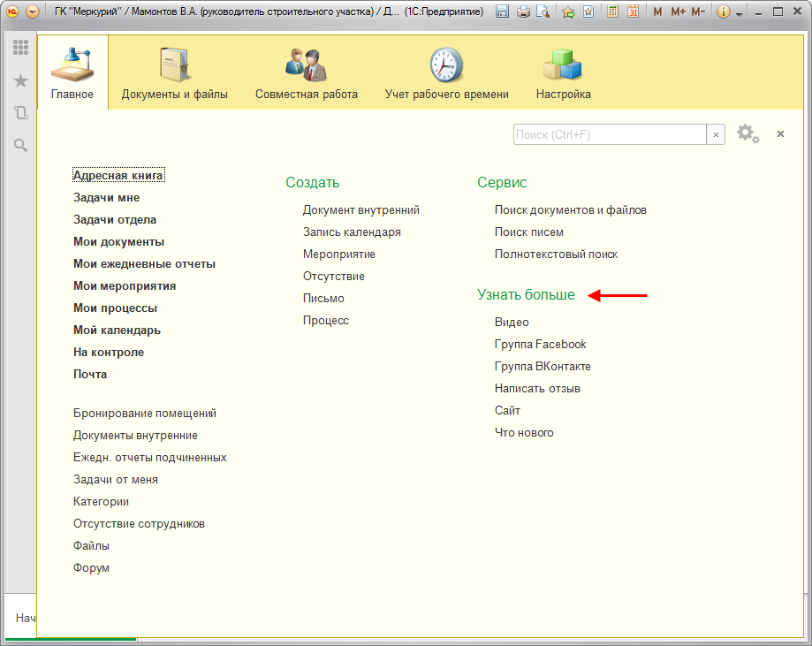
Task: Open History icon in left sidebar
Action: [20, 113]
